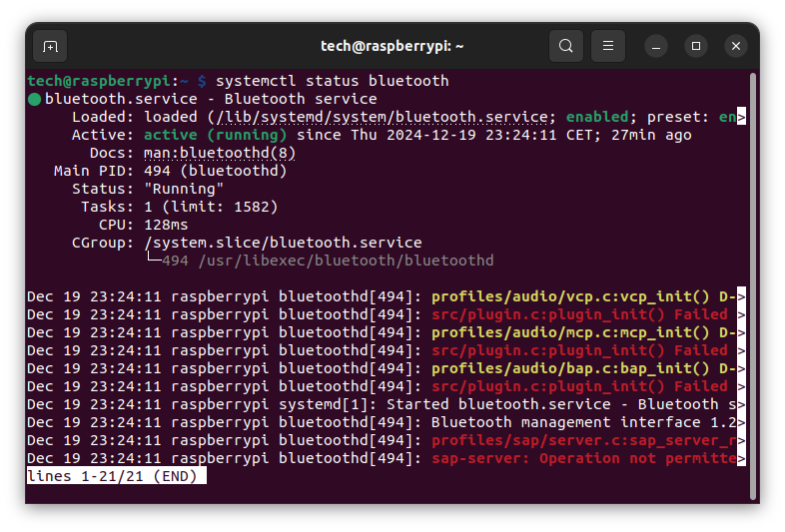
Task: Click the green 'enabled' text in Loaded line
Action: 597,117
